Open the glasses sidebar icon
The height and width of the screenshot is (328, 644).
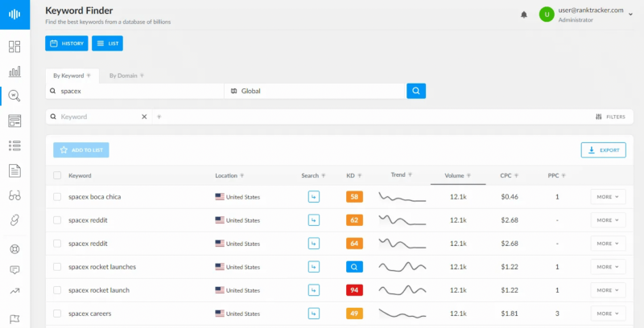(14, 195)
